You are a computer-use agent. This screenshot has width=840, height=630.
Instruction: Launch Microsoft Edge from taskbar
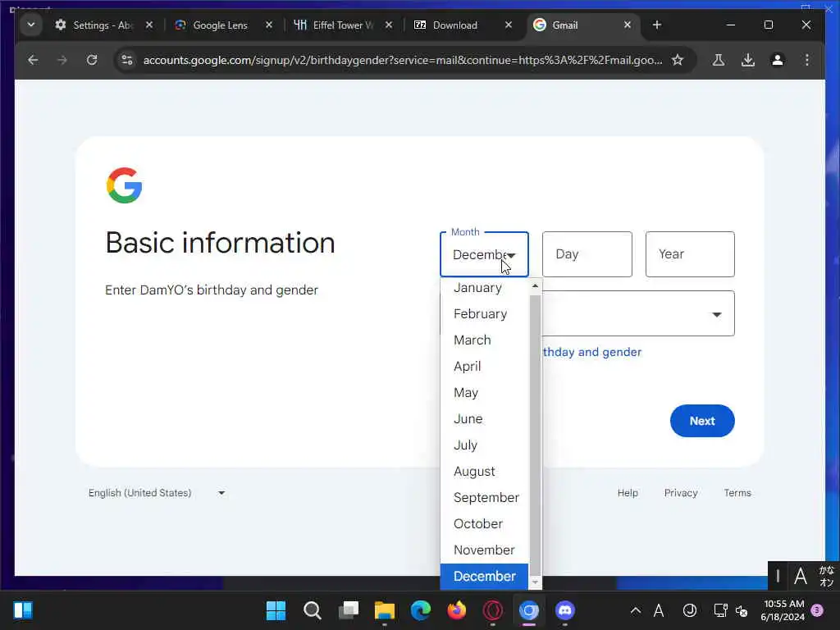(421, 610)
